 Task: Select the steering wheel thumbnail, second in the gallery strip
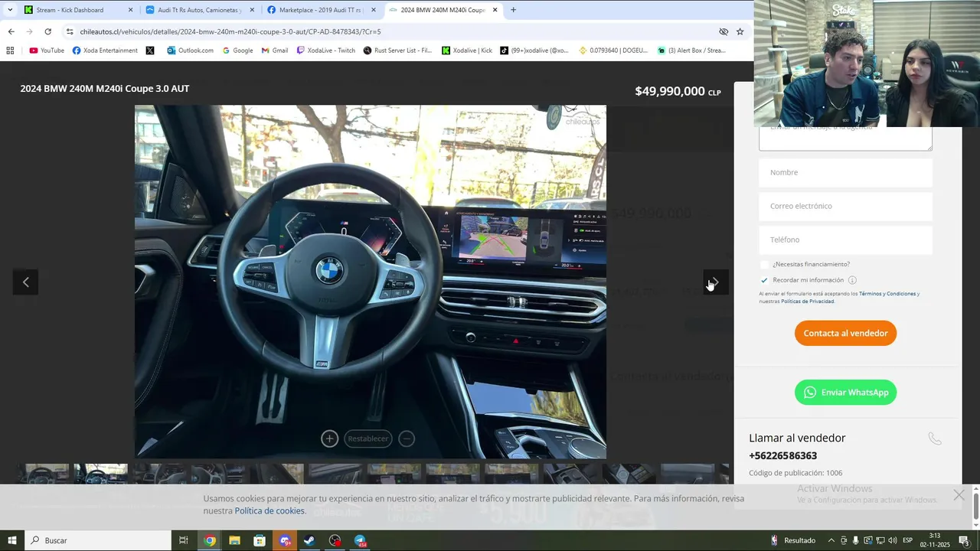(101, 474)
